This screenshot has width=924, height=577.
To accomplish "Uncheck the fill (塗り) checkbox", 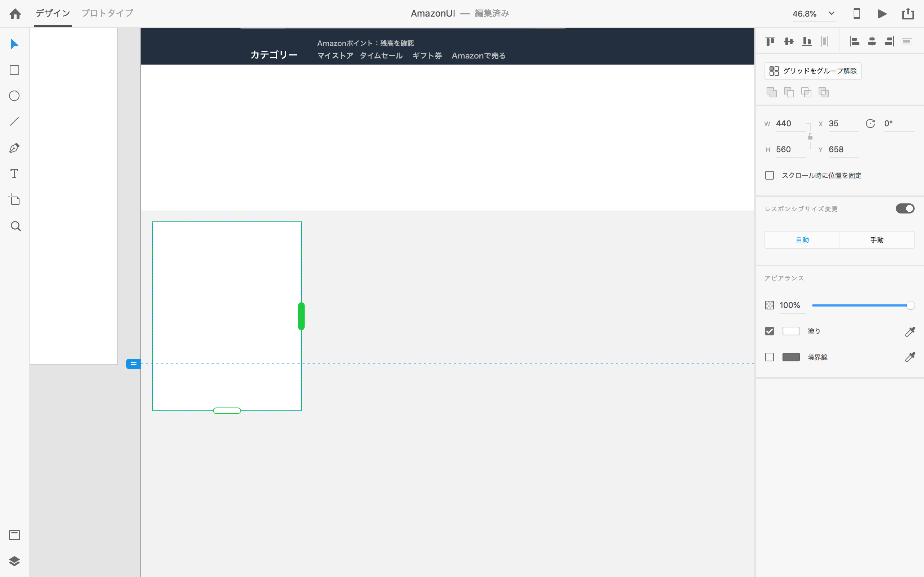I will click(x=770, y=331).
